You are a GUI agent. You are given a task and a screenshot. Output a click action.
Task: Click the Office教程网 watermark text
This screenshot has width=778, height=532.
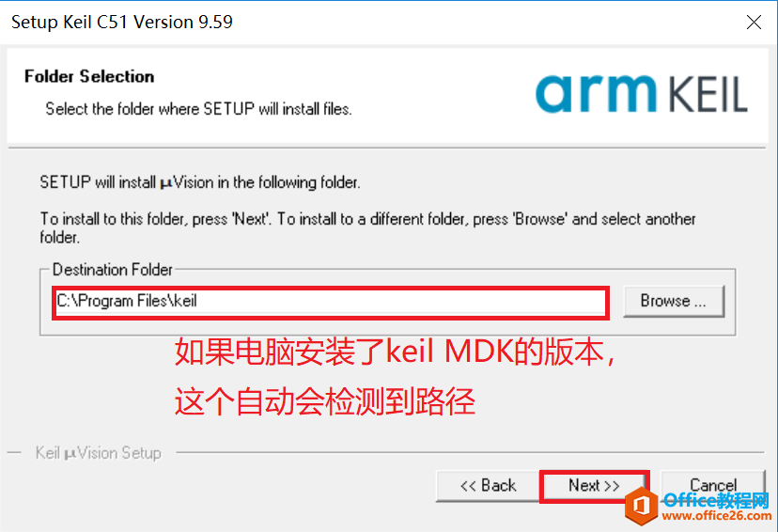point(716,500)
